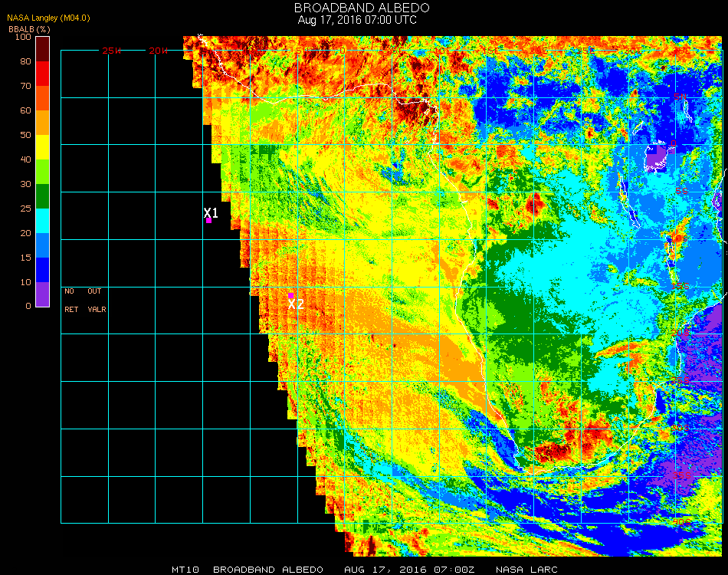The image size is (728, 575).
Task: Pick the light blue 15-20 legend swatch
Action: pyautogui.click(x=42, y=245)
